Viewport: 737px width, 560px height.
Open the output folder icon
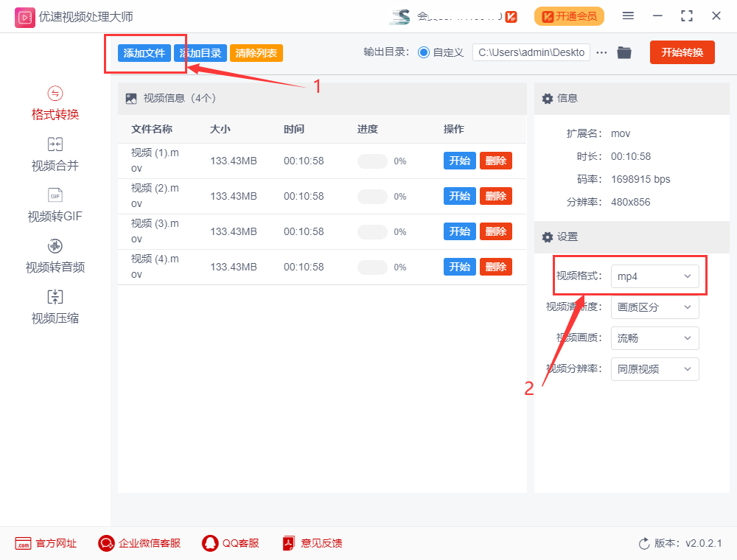[x=624, y=52]
